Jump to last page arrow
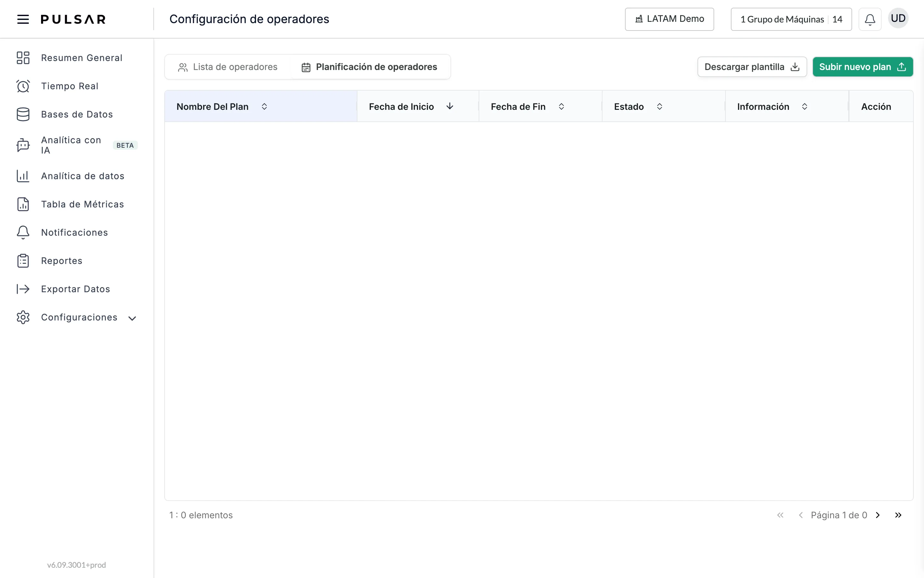The height and width of the screenshot is (578, 924). click(x=898, y=515)
